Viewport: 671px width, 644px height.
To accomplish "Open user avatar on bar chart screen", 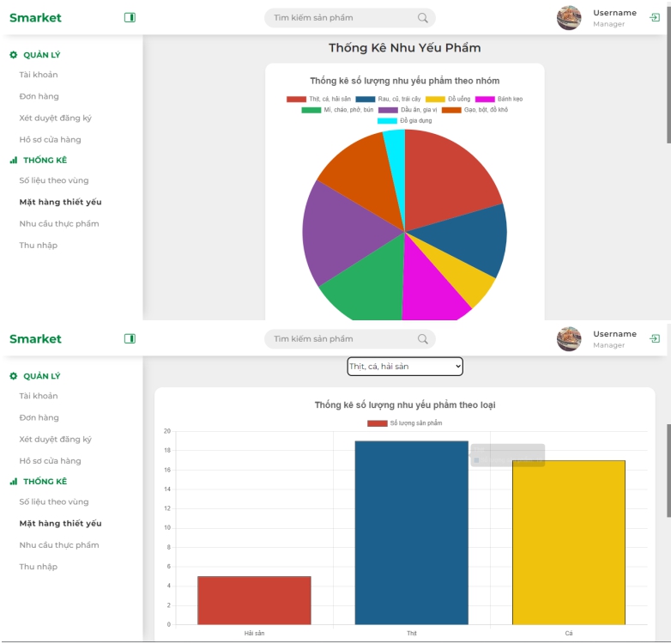I will point(569,338).
